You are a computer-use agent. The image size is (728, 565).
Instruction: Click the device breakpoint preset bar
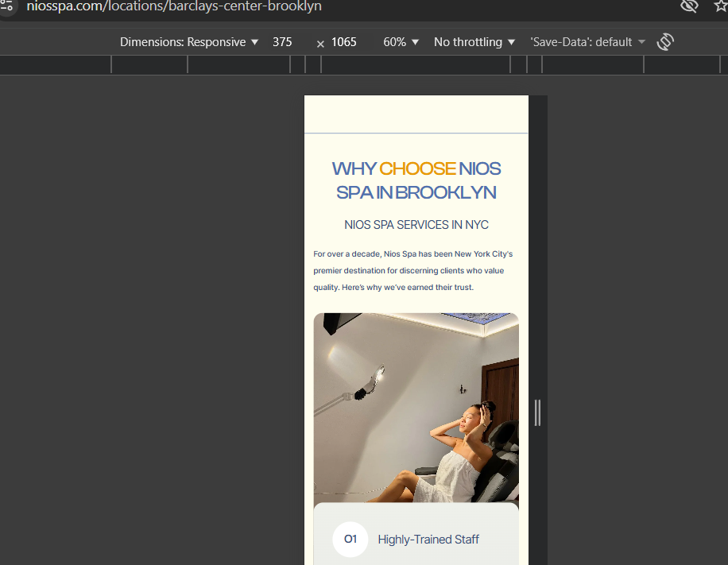click(364, 64)
